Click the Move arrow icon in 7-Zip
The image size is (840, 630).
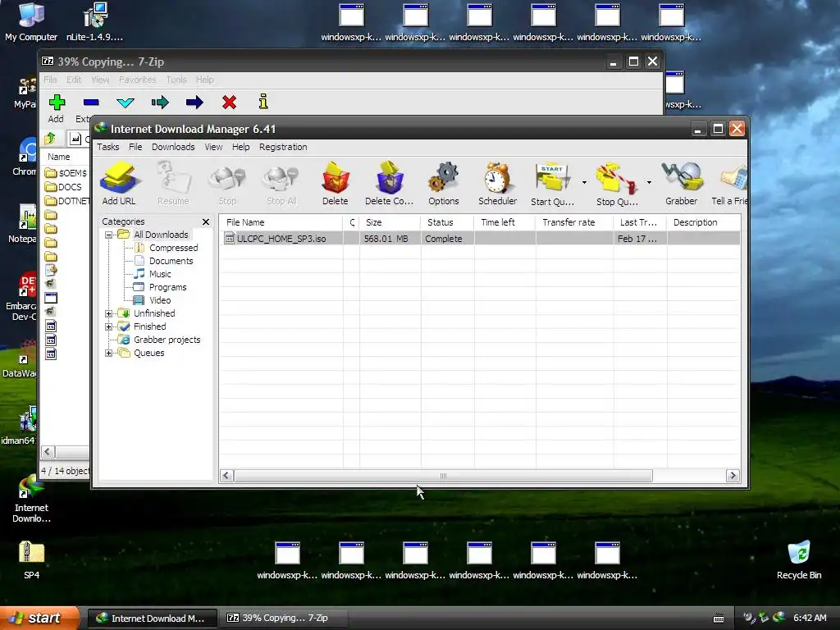194,103
